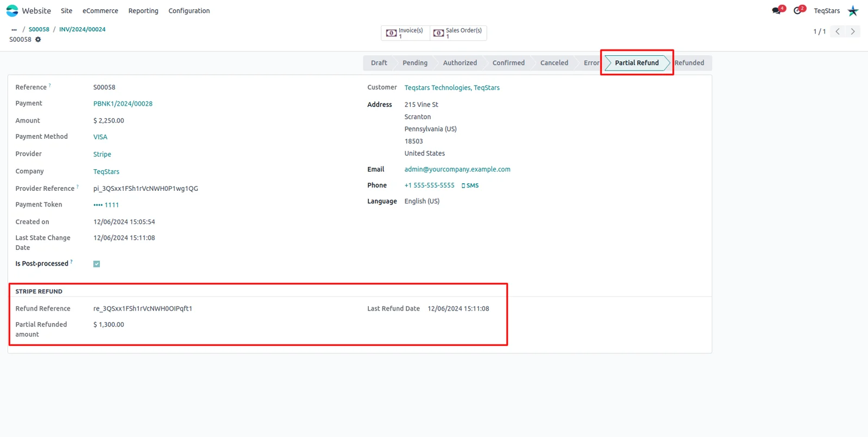Toggle the Is Post-processed checkbox

tap(97, 264)
